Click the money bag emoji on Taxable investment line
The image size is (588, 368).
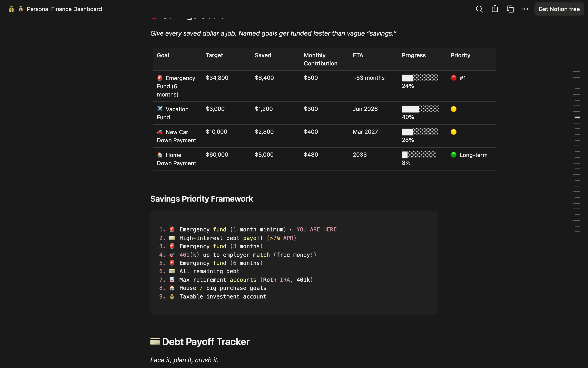(172, 296)
